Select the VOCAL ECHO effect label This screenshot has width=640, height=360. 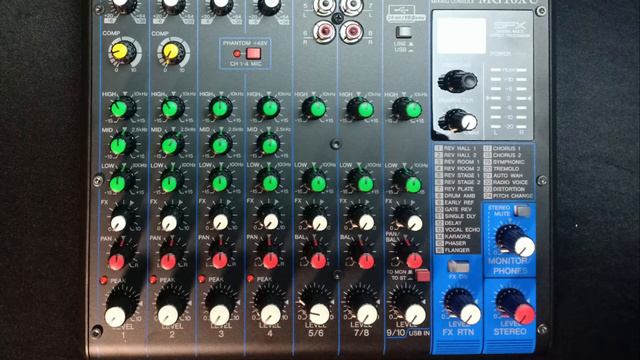coord(462,230)
